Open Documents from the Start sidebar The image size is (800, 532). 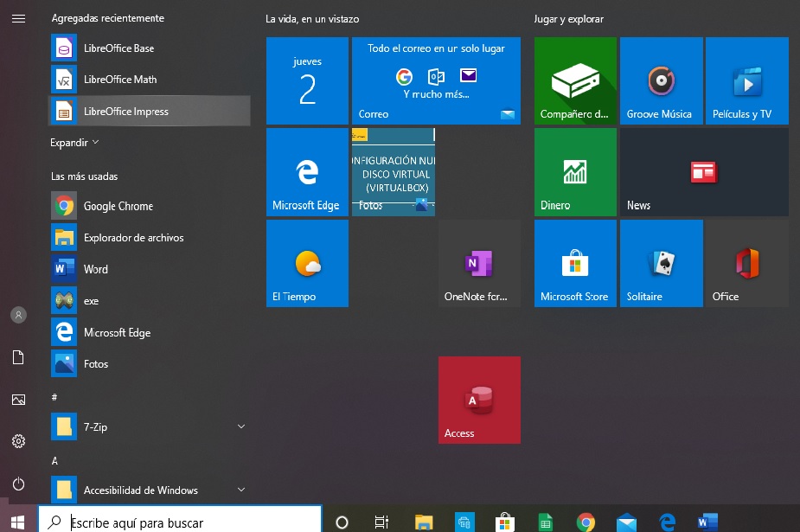tap(18, 357)
